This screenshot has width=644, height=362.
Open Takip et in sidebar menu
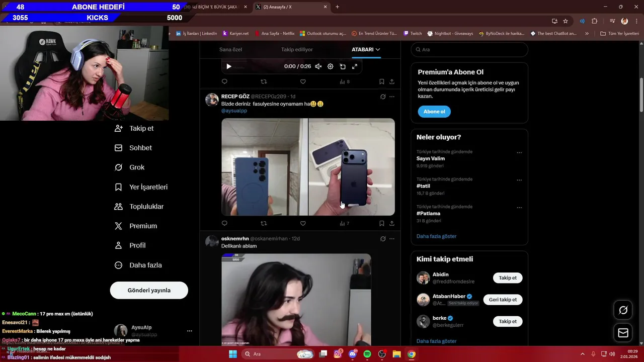(x=134, y=128)
